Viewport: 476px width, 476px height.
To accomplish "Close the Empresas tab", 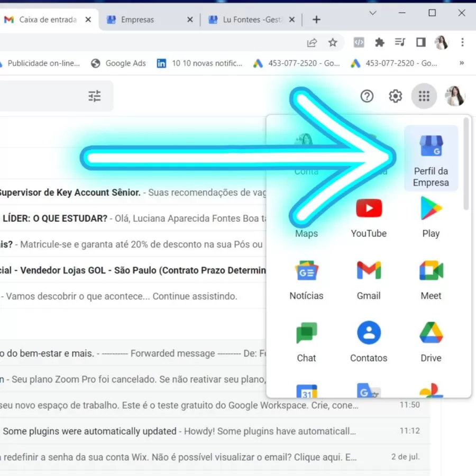I will coord(190,20).
